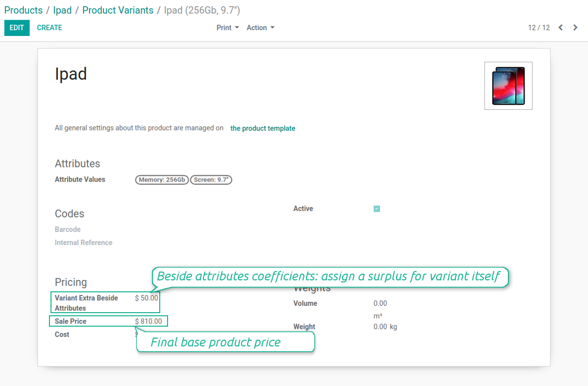Open the Product Variants breadcrumb
Screen dimensions: 588x386
(x=118, y=10)
